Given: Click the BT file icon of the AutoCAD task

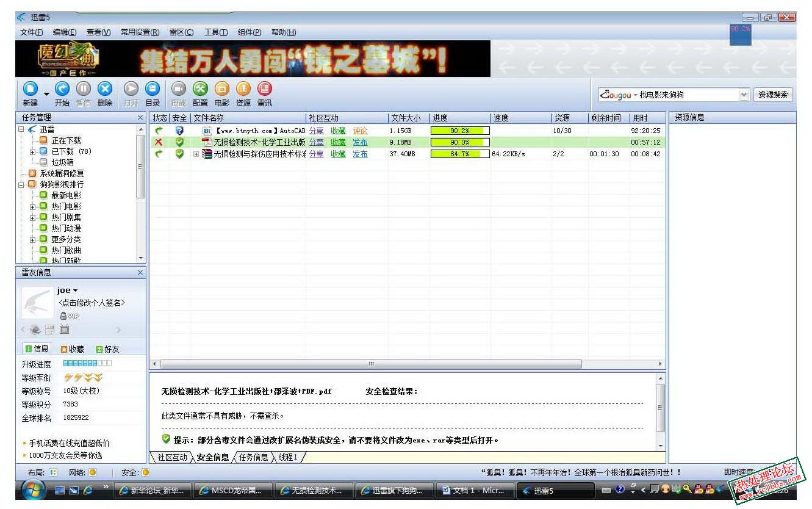Looking at the screenshot, I should [207, 131].
